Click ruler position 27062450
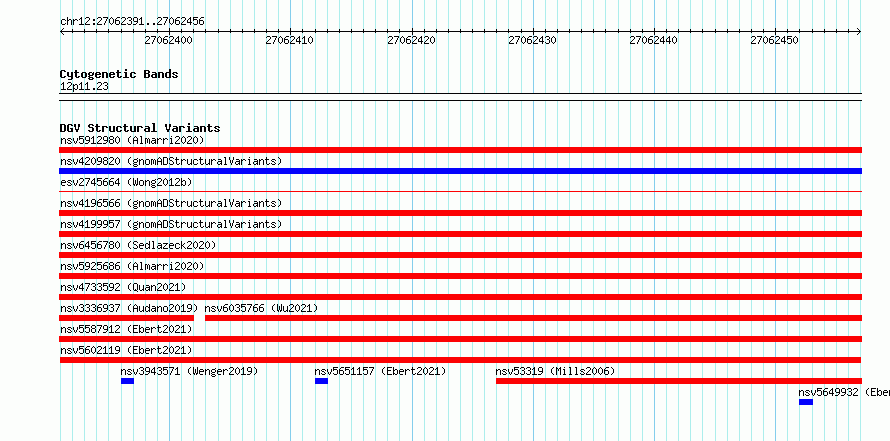The image size is (890, 441). [775, 40]
